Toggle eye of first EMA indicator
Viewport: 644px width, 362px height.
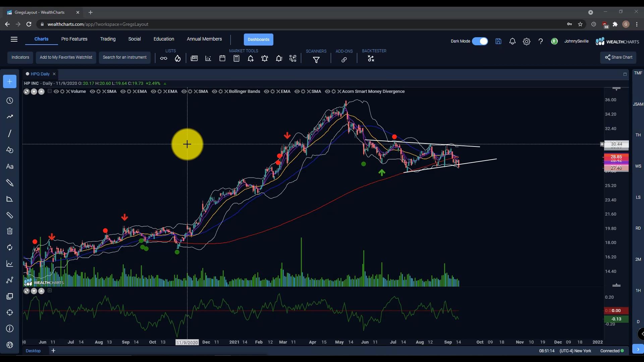pos(123,92)
